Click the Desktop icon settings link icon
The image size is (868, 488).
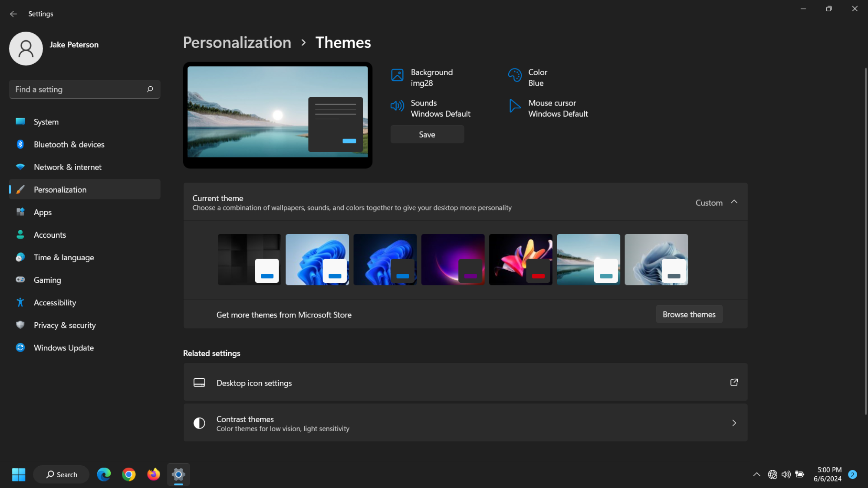(x=734, y=383)
